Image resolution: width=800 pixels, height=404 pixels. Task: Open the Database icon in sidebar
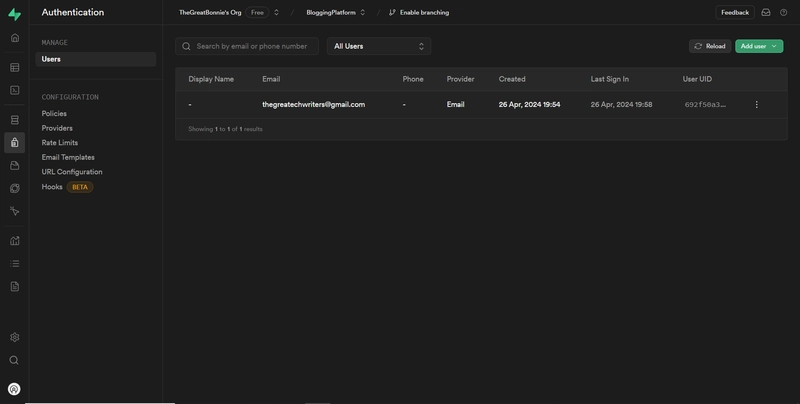click(15, 120)
